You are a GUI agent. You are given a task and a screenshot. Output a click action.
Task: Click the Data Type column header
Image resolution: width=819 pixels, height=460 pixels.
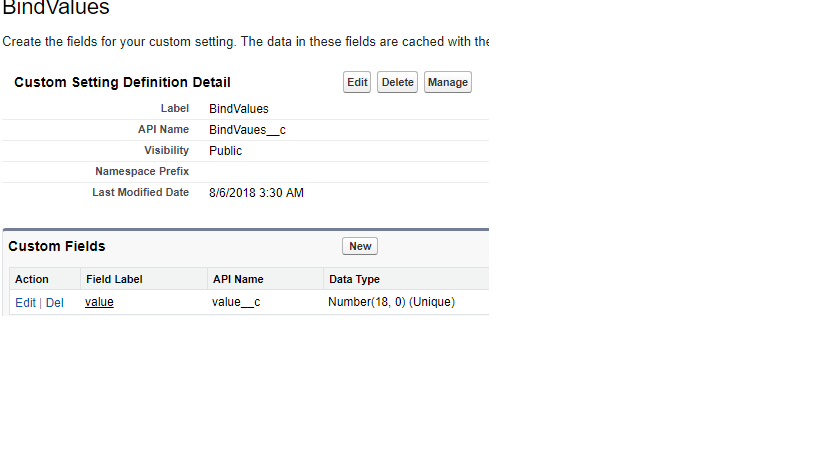(354, 279)
